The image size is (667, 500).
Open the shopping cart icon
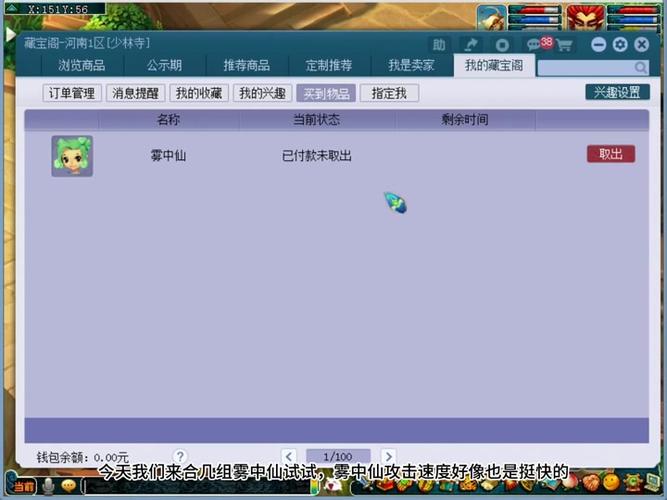[564, 45]
